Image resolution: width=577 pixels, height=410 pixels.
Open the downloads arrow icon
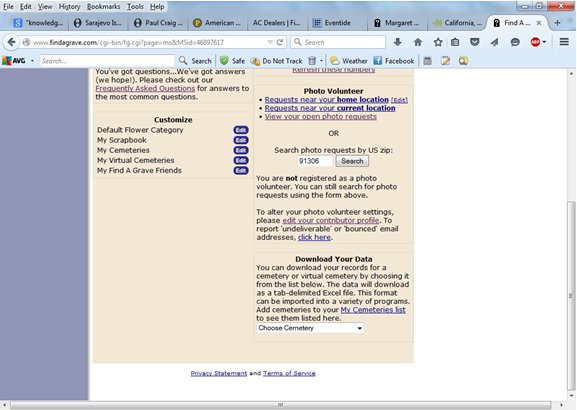pos(397,42)
